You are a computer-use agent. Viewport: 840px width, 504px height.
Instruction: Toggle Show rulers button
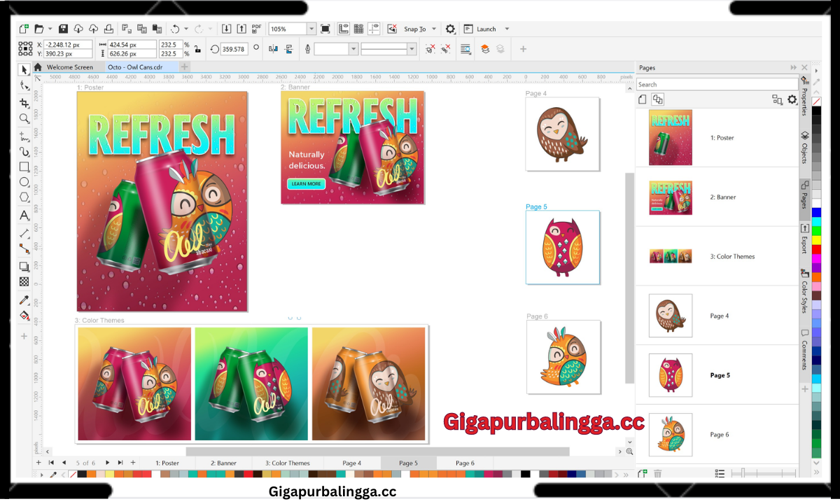click(x=344, y=29)
